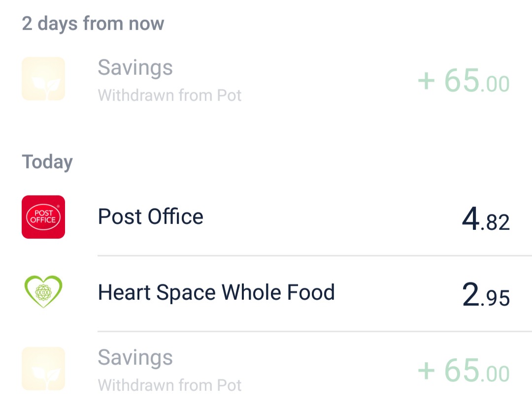This screenshot has height=415, width=532.
Task: Select the scheduled Savings leaf icon in 2 days from now
Action: click(x=43, y=79)
